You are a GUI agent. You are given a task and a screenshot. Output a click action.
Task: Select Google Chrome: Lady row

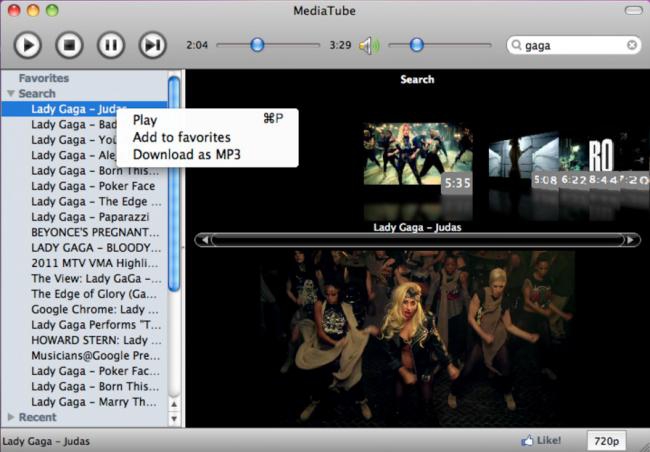pyautogui.click(x=84, y=309)
